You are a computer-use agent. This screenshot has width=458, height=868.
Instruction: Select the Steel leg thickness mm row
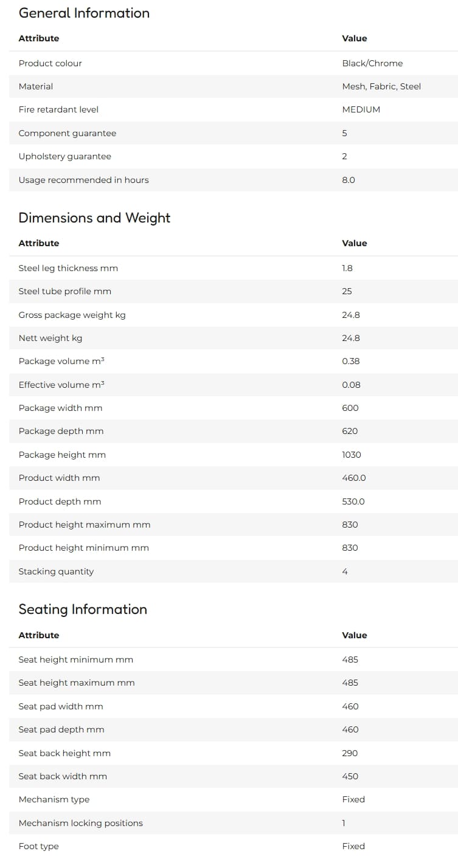tap(234, 268)
